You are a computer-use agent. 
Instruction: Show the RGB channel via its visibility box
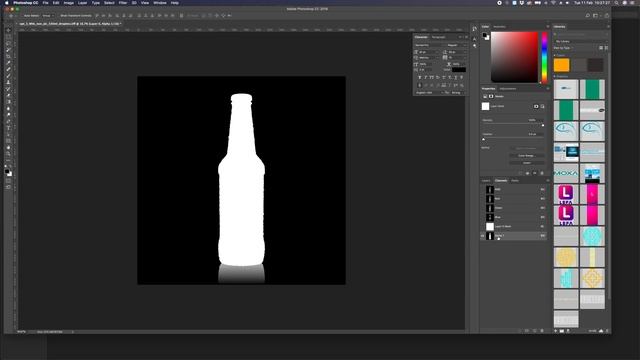click(482, 189)
